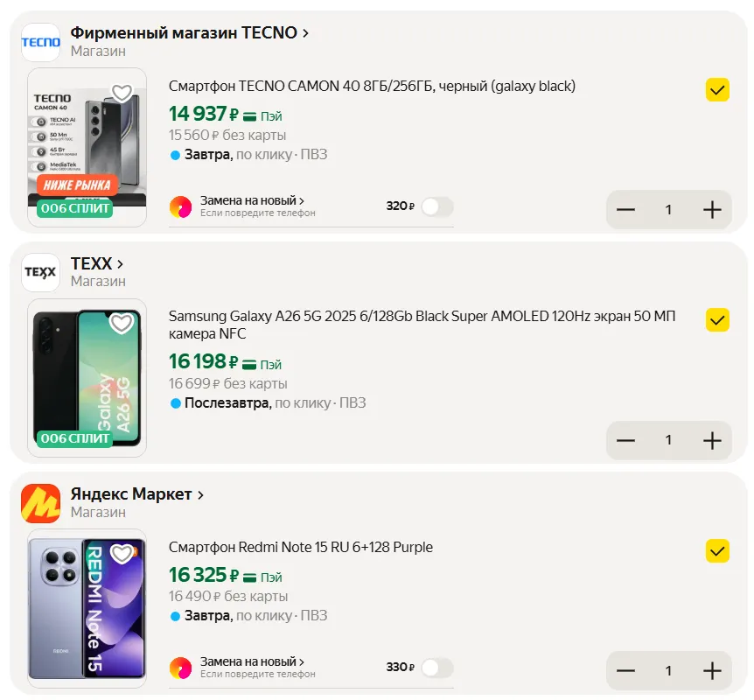
Task: Favorite the Redmi Note 15 with heart
Action: coord(122,554)
